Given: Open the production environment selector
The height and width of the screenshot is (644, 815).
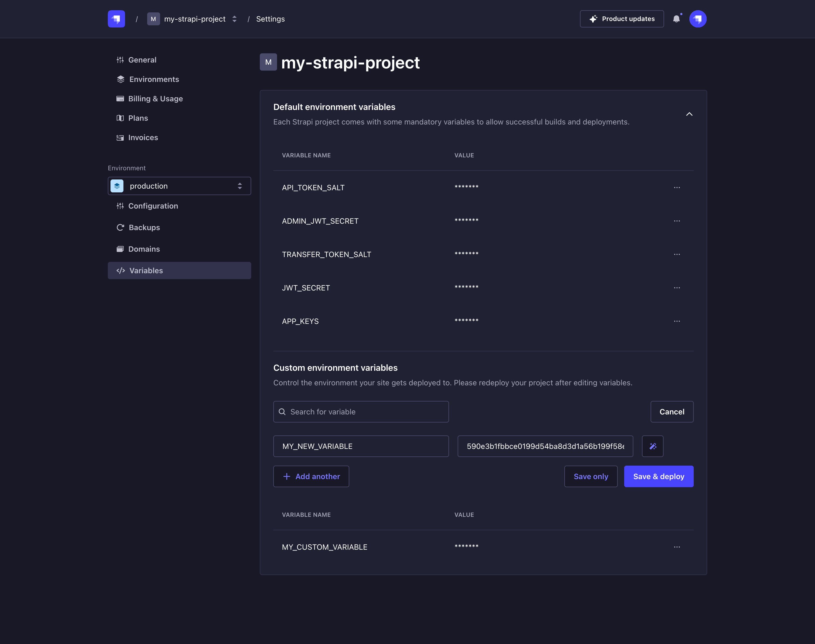Looking at the screenshot, I should [x=179, y=185].
